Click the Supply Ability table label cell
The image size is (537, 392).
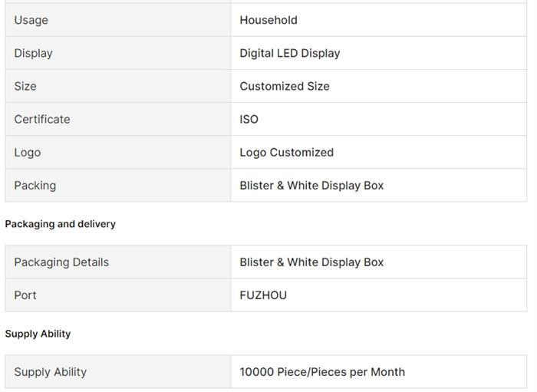point(50,371)
